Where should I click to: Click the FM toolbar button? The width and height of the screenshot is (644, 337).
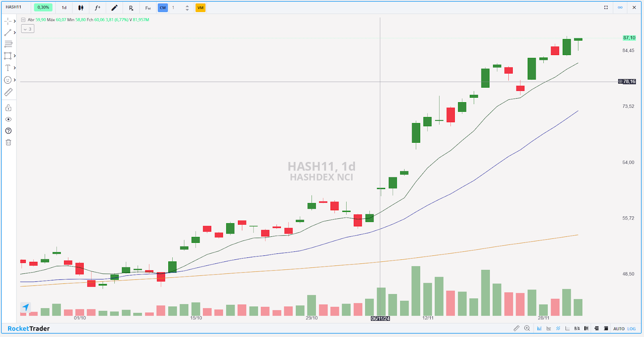[x=148, y=8]
